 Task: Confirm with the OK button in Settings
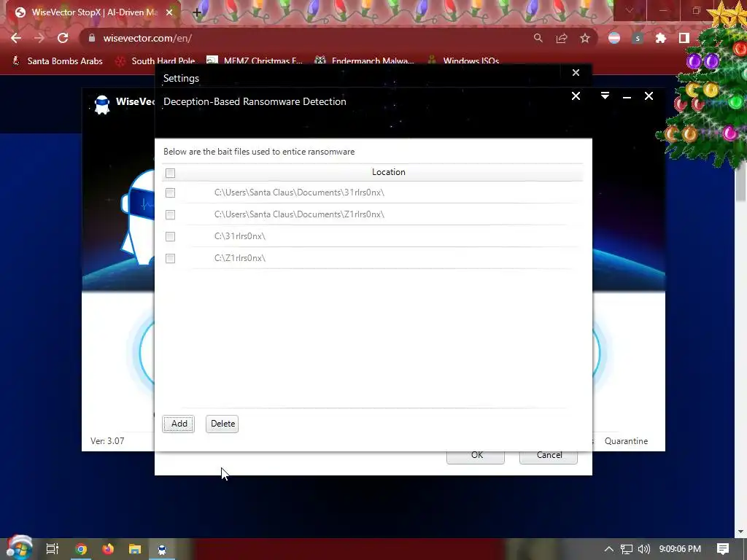pyautogui.click(x=476, y=456)
